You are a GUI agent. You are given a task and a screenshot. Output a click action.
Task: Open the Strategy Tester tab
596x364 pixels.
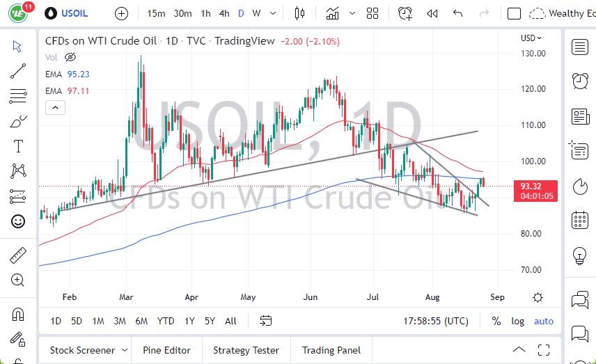coord(246,350)
